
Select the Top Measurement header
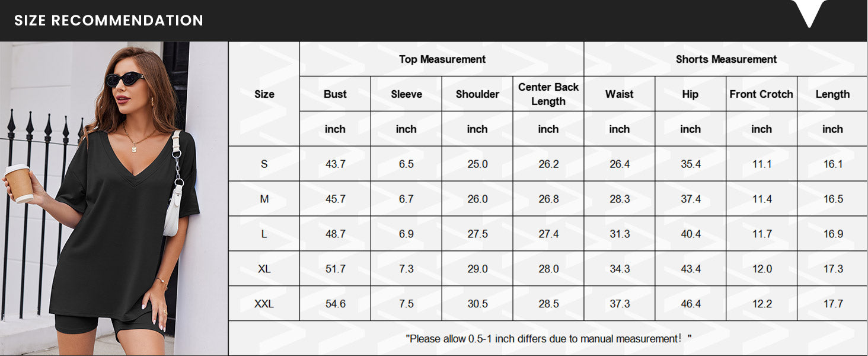pos(442,59)
